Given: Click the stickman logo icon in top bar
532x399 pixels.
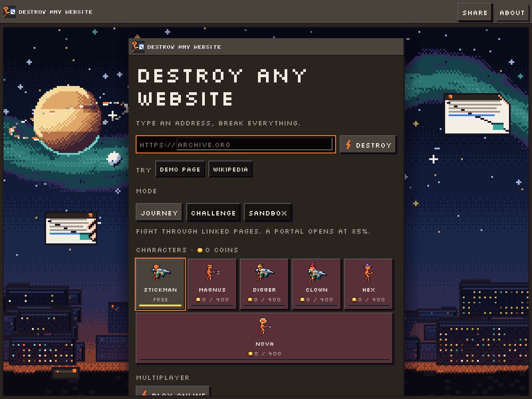Looking at the screenshot, I should click(x=9, y=12).
